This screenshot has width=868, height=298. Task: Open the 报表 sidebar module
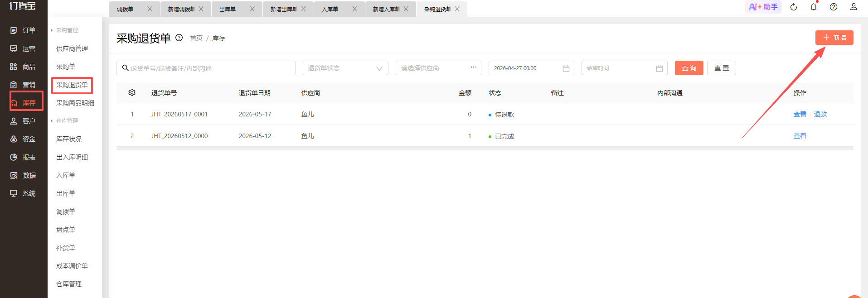pyautogui.click(x=23, y=157)
